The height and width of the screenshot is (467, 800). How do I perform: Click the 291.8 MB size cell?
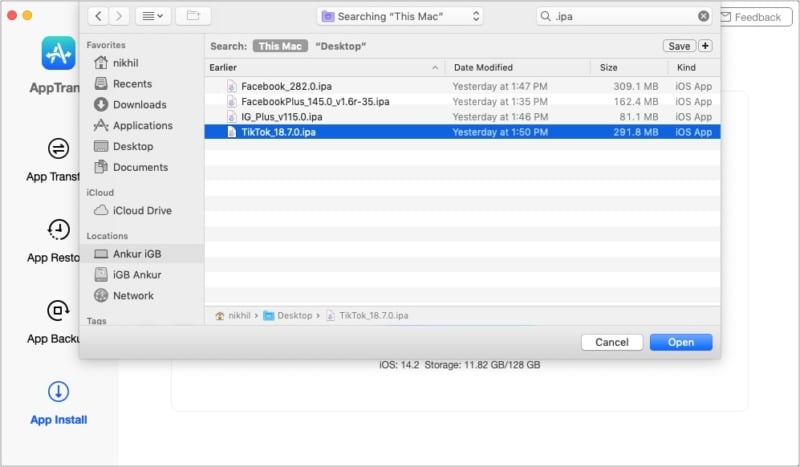(636, 132)
